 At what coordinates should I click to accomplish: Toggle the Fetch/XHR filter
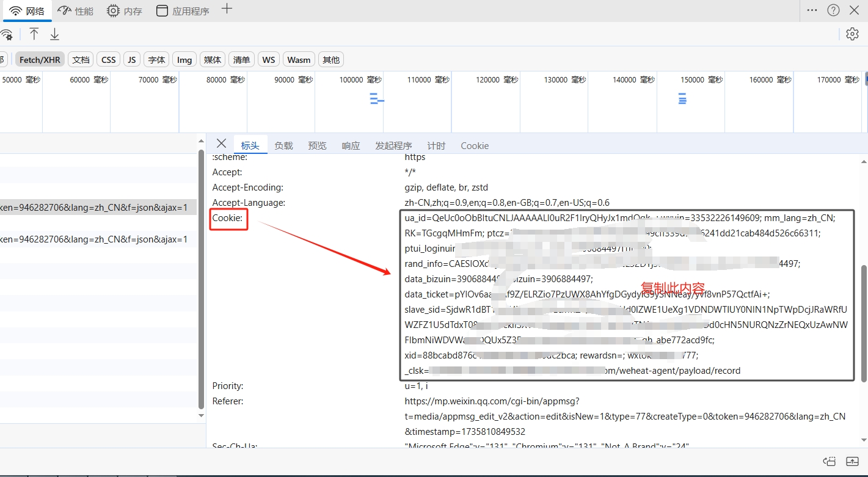point(40,60)
